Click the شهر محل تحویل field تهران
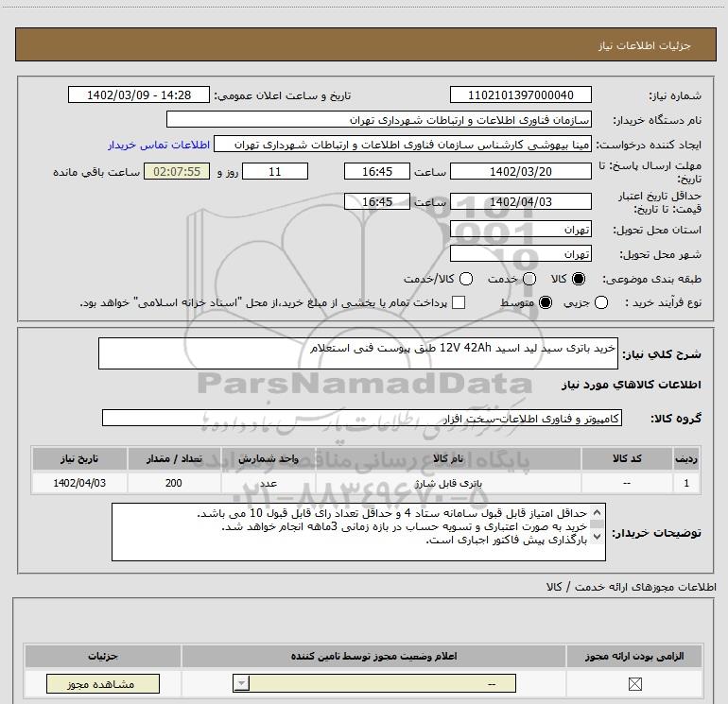The image size is (728, 704). 520,253
